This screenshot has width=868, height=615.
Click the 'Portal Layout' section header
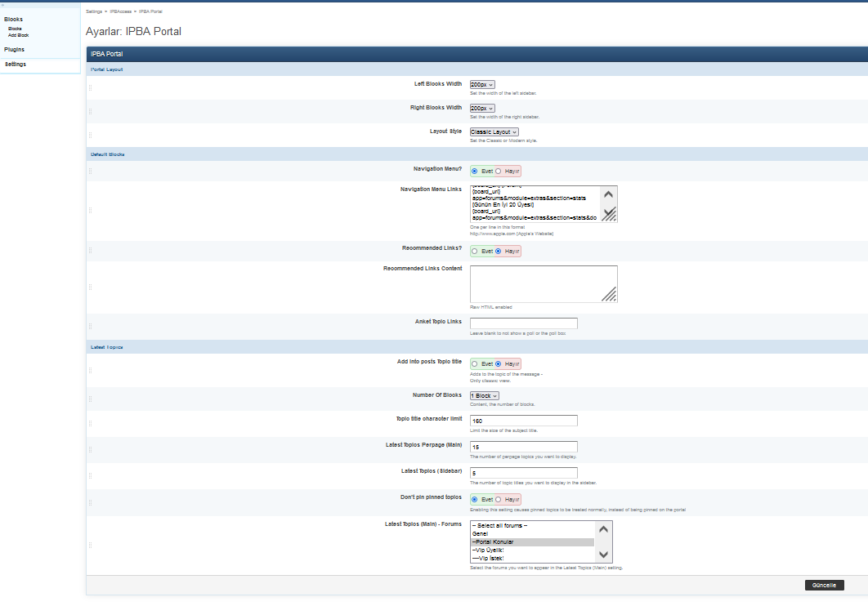point(107,69)
